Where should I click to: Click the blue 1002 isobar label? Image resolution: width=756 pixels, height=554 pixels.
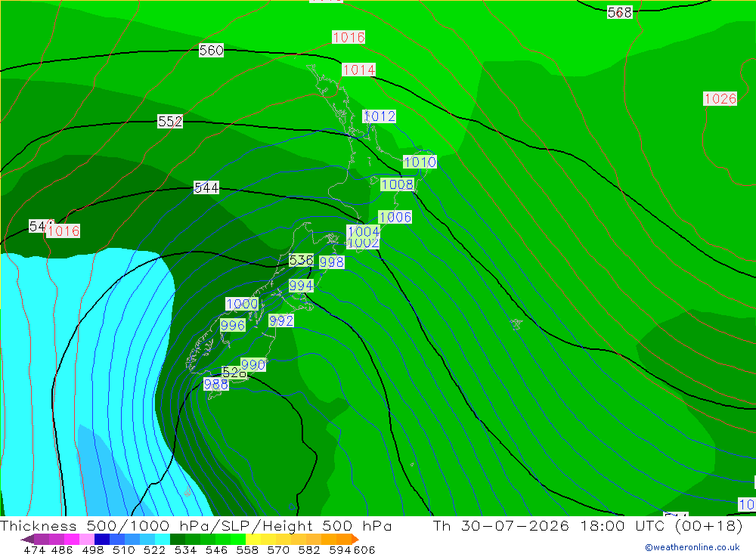pyautogui.click(x=364, y=243)
